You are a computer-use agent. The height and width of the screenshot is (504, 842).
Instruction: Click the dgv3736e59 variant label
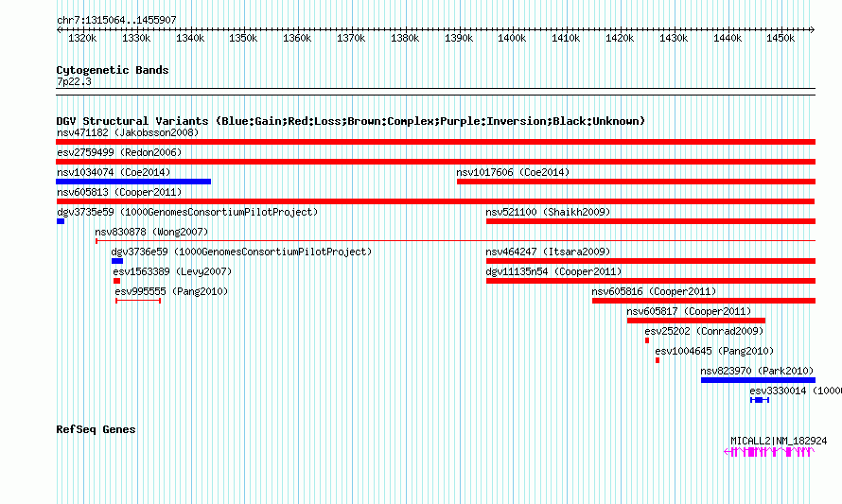click(x=241, y=252)
